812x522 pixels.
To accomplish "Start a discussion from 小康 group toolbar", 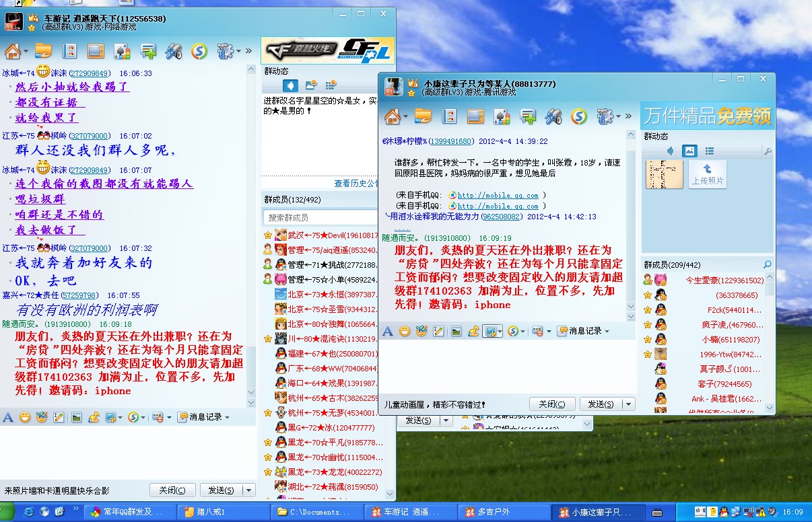I will tap(528, 116).
